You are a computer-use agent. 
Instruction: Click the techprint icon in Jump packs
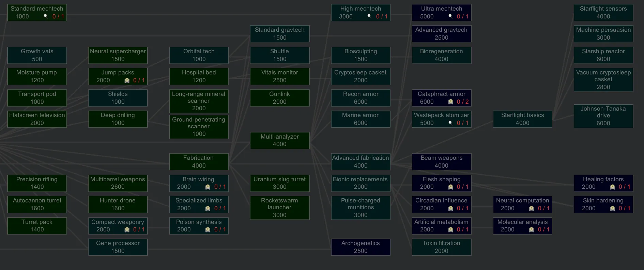[127, 81]
